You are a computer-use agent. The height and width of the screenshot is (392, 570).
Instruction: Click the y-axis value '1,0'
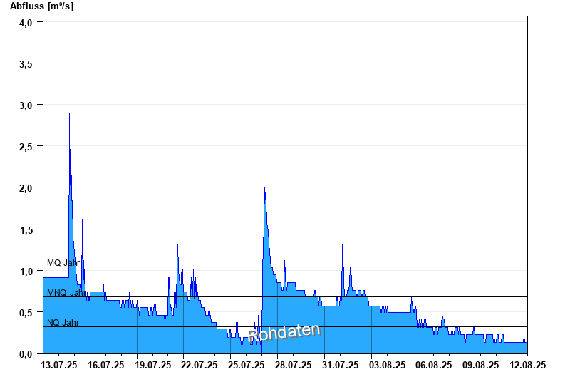point(26,272)
